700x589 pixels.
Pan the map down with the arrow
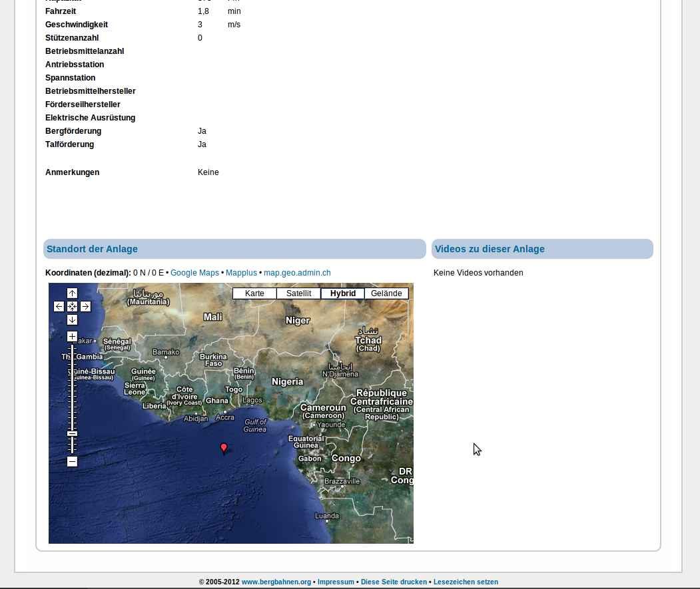tap(72, 320)
